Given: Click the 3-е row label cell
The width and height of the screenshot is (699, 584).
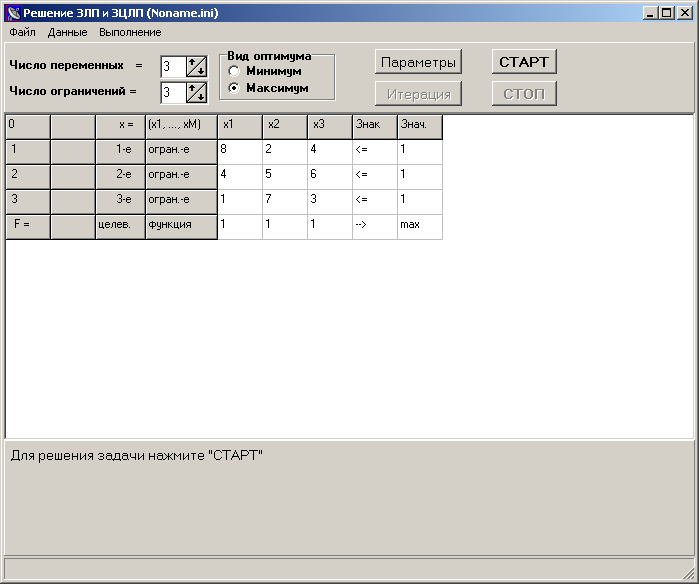Looking at the screenshot, I should coord(120,202).
